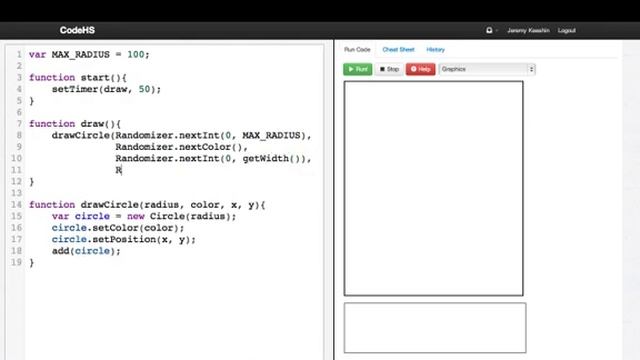Click 'Randomizer.nextColor(),' on line 9
Viewport: 640px width, 360px height.
181,147
